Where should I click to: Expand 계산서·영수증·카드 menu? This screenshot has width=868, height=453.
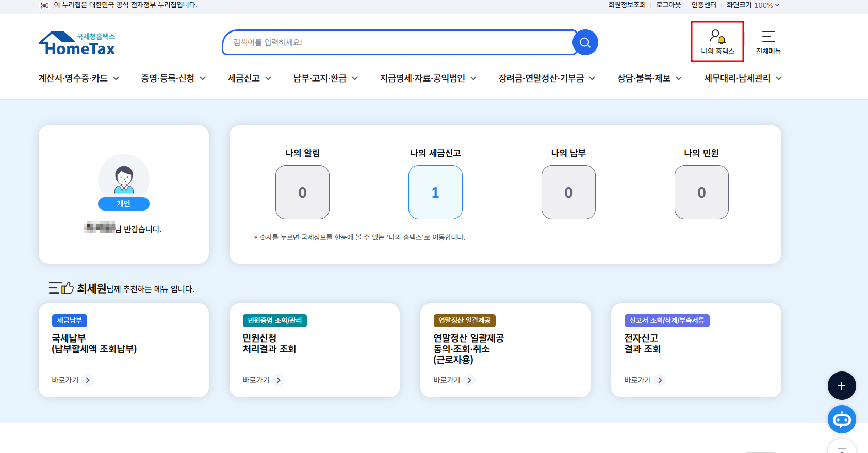coord(79,78)
